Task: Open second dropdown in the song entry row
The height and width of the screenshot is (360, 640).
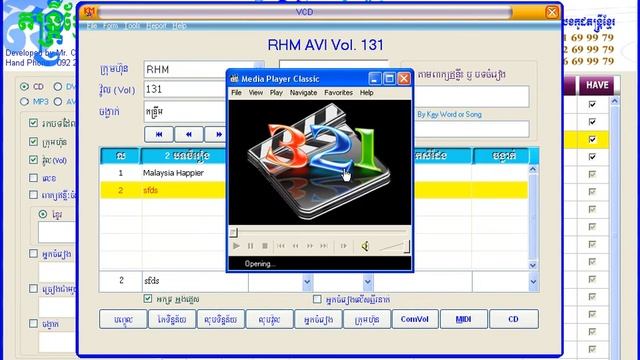Action: tap(367, 282)
